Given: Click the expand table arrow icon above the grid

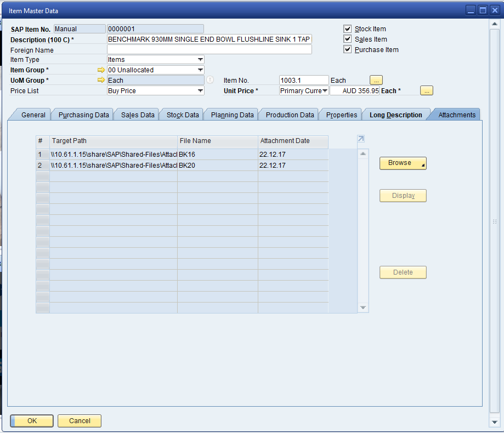Looking at the screenshot, I should tap(361, 139).
